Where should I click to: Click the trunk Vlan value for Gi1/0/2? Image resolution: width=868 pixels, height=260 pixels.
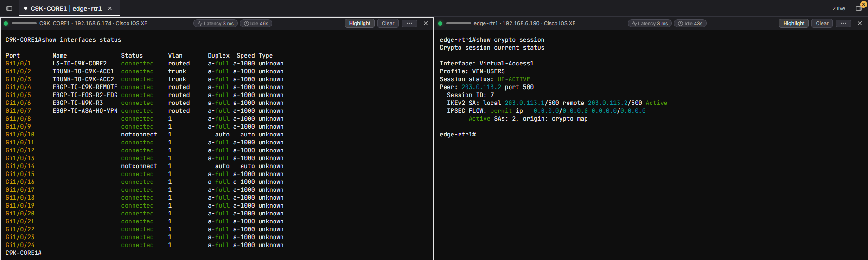click(177, 71)
